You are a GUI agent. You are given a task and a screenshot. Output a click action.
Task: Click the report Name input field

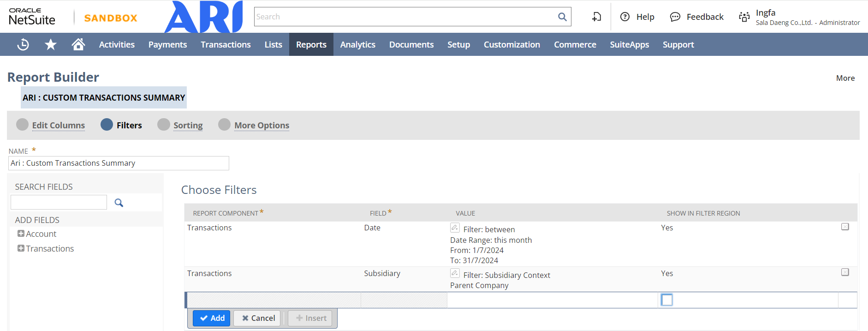(x=119, y=163)
